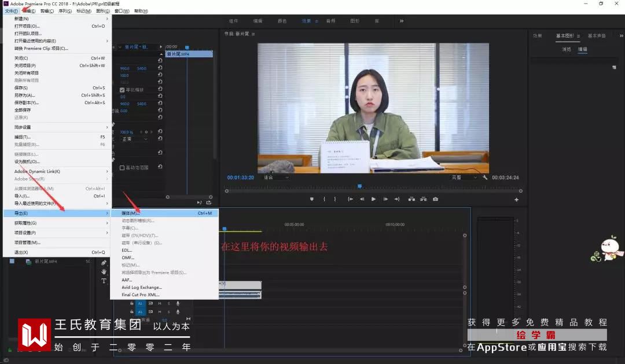The width and height of the screenshot is (625, 364).
Task: Click the 00:01:33:20 current timecode field
Action: 240,178
